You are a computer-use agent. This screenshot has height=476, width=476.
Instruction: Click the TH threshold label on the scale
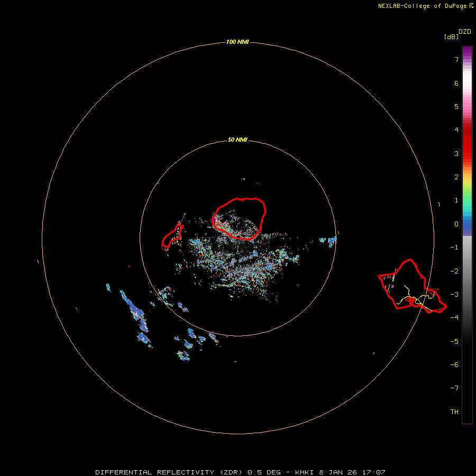click(454, 412)
